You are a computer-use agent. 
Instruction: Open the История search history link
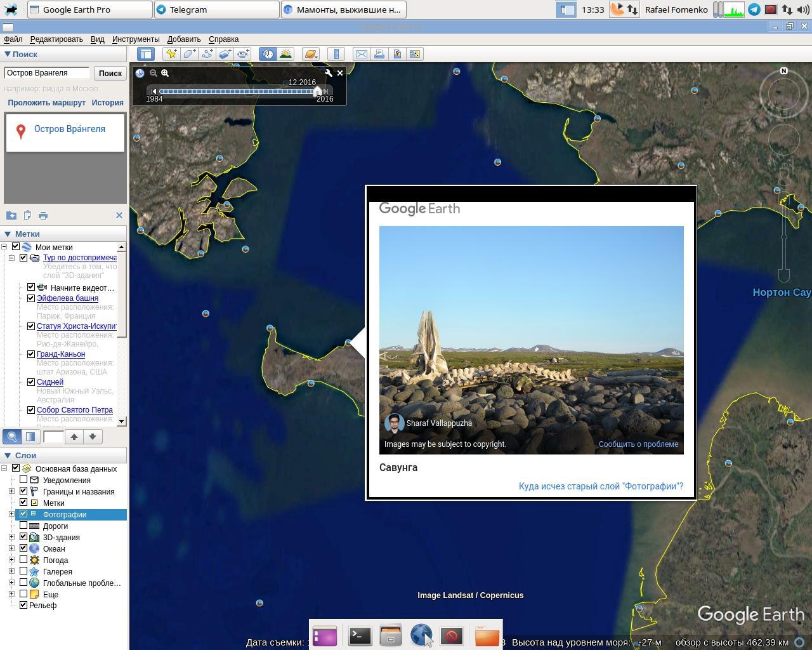pyautogui.click(x=107, y=102)
